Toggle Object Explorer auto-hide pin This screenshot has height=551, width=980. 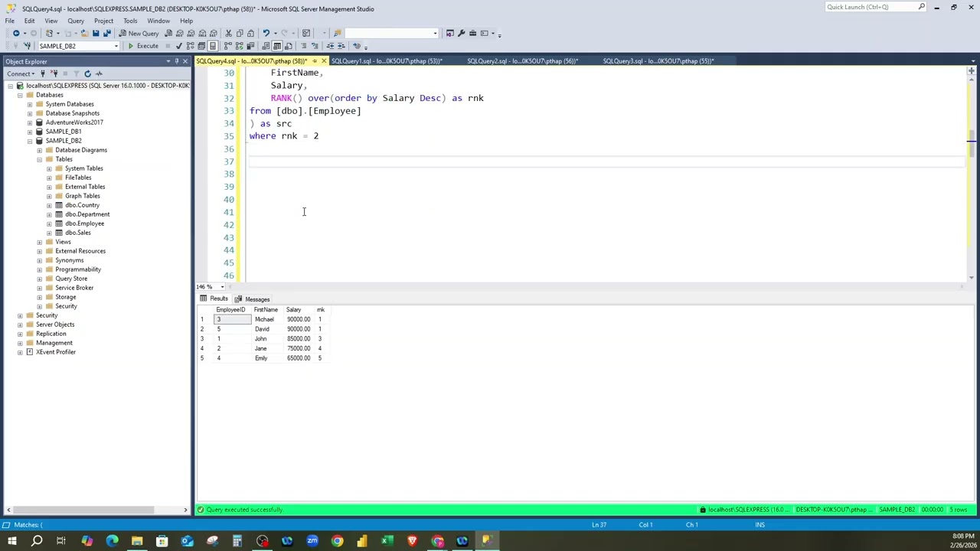pyautogui.click(x=176, y=61)
